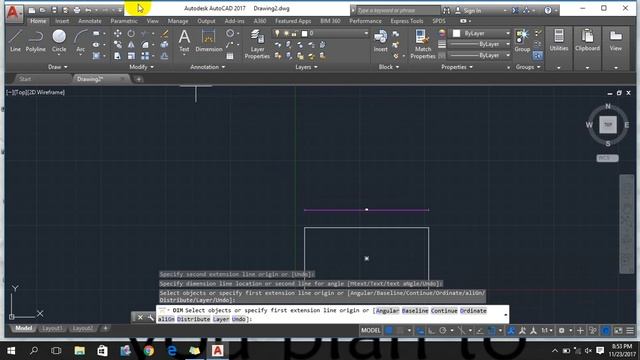This screenshot has height=360, width=640.
Task: Toggle object snap in status bar
Action: coord(492,331)
